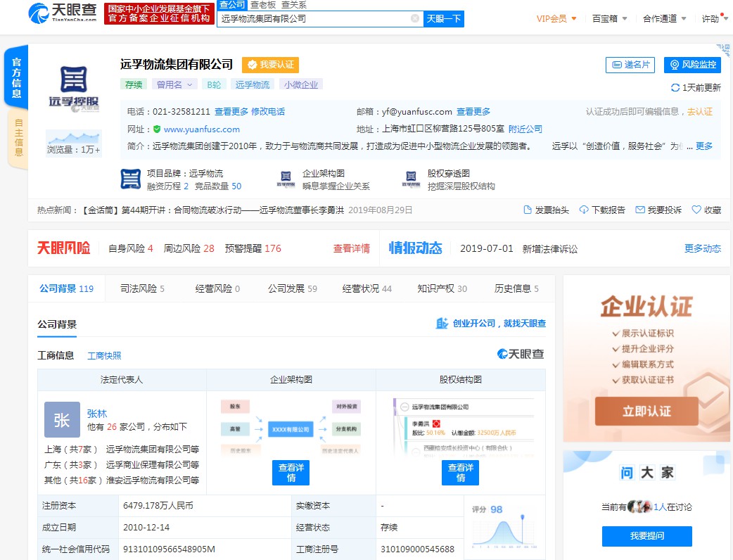Expand the 百宝箱 dropdown
The height and width of the screenshot is (560, 733).
click(610, 19)
